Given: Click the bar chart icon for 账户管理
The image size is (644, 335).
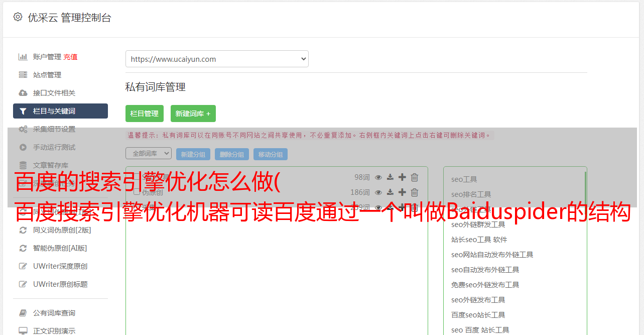Looking at the screenshot, I should click(x=23, y=57).
